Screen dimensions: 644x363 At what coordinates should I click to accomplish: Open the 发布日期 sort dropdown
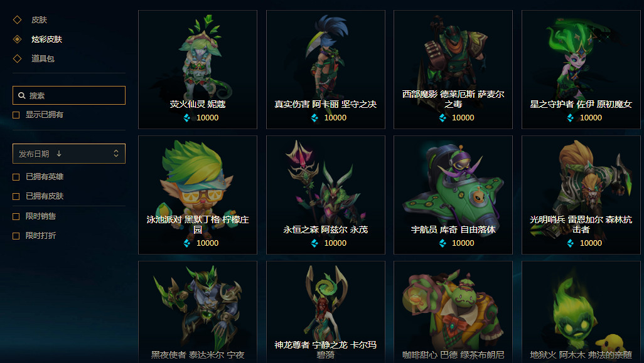point(69,154)
